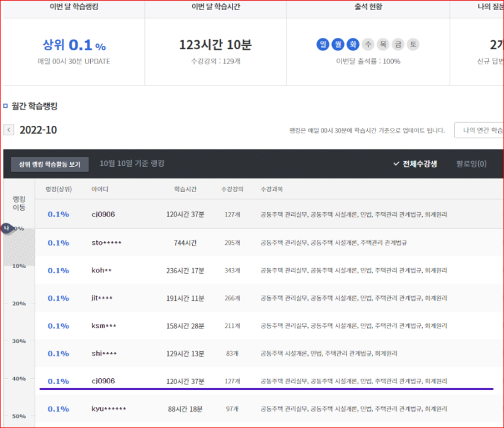This screenshot has width=504, height=428.
Task: Click the 나 marker badge on ranking sidebar
Action: 8,228
